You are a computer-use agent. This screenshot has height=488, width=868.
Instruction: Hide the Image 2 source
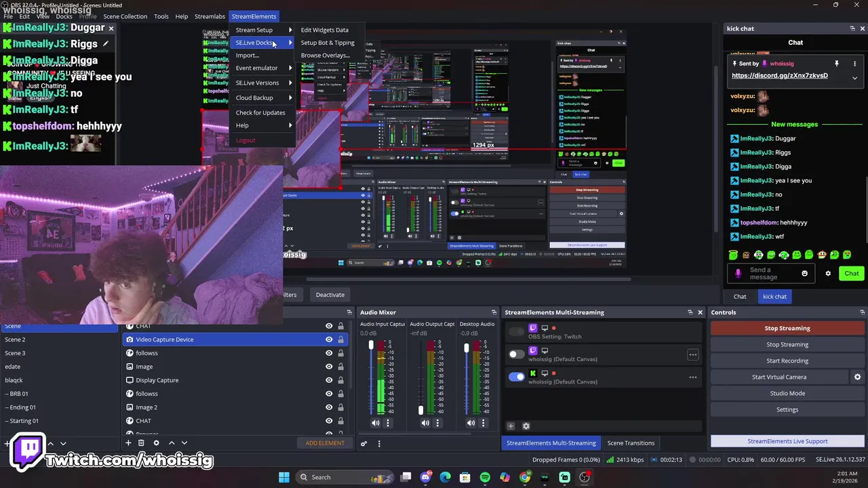[x=329, y=407]
